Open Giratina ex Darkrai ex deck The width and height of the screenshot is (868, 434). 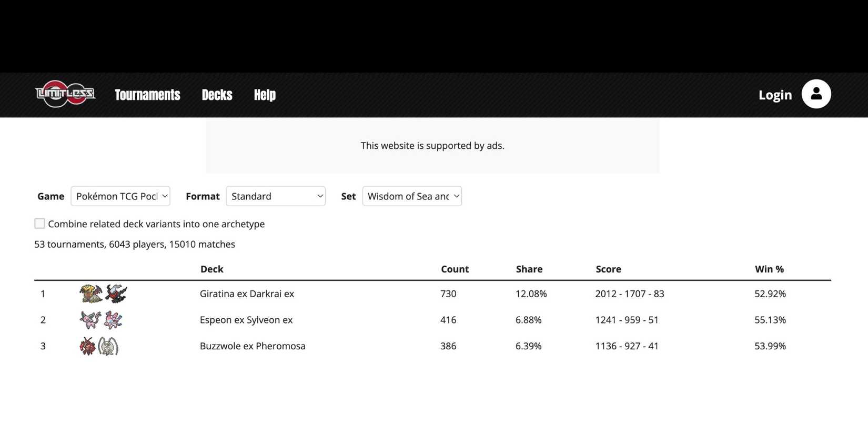tap(247, 294)
